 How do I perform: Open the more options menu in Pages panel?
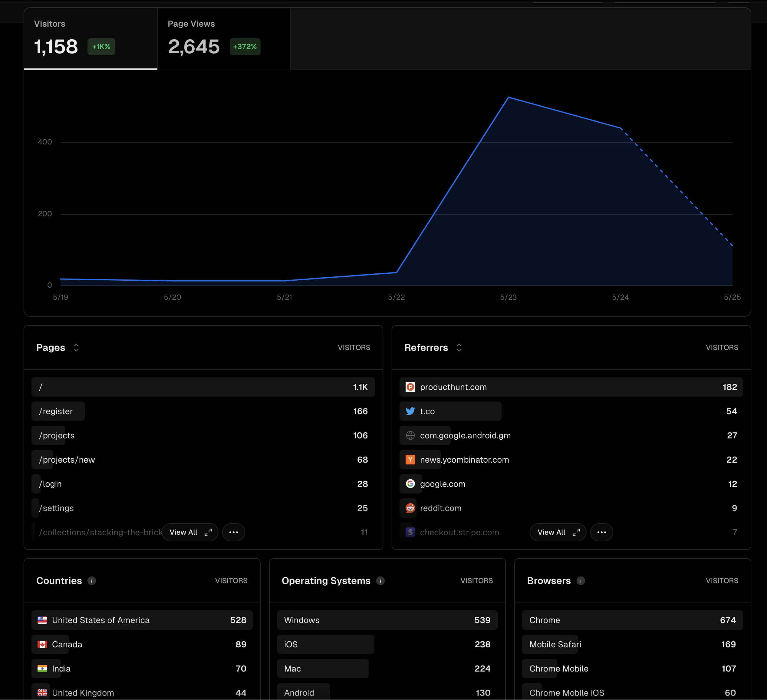pos(234,532)
